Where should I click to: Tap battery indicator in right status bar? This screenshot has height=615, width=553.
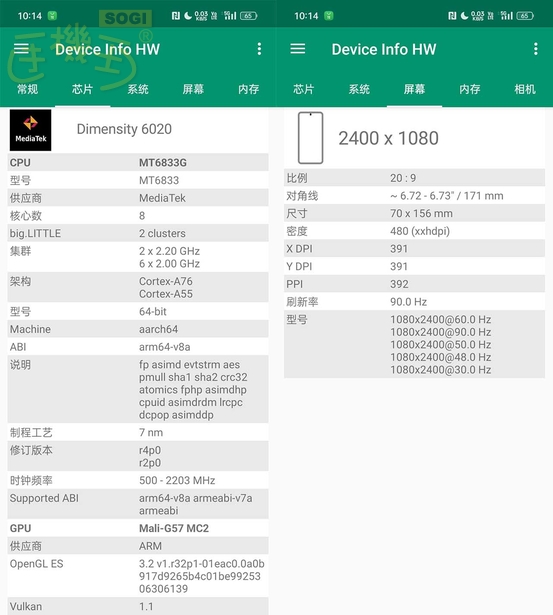pyautogui.click(x=525, y=16)
